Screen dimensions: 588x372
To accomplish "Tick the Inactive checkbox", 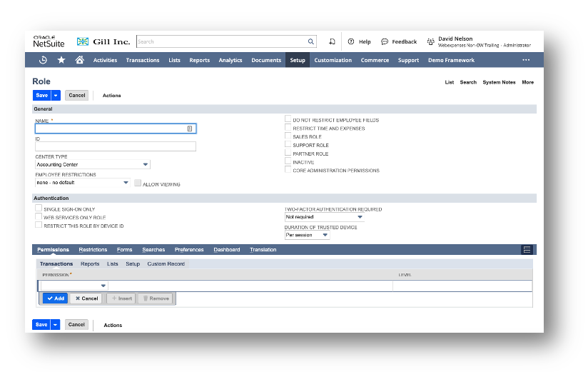I will (288, 161).
